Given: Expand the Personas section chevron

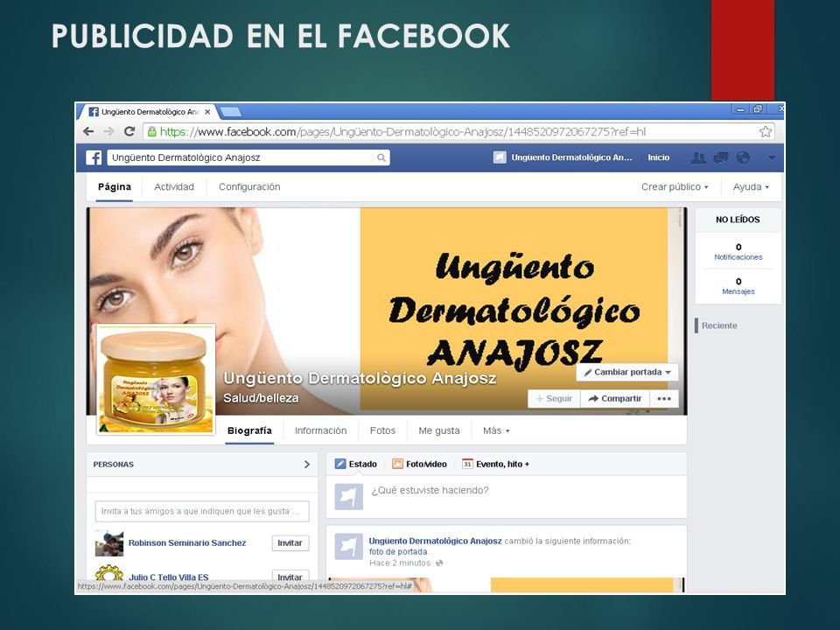Looking at the screenshot, I should tap(307, 465).
